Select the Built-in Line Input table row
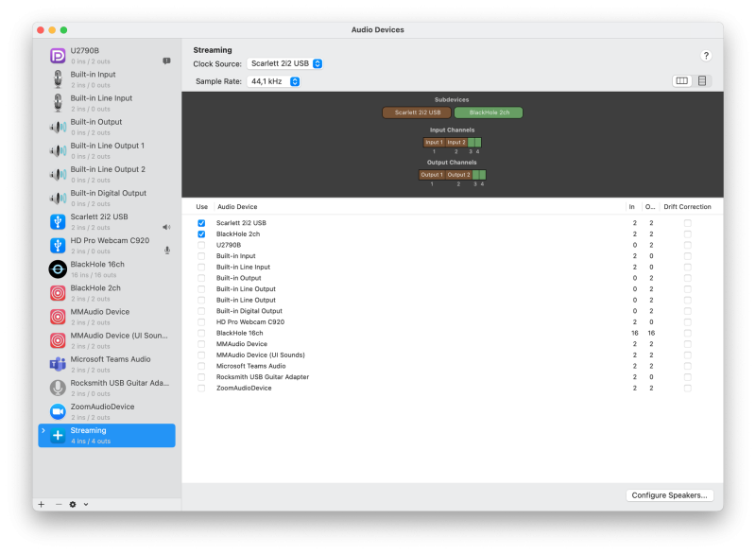This screenshot has height=554, width=756. click(x=453, y=268)
